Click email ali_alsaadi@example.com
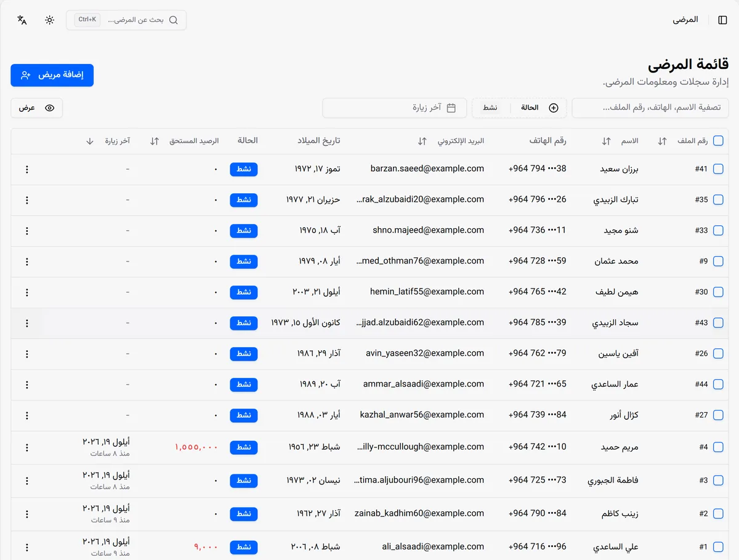 pos(434,546)
